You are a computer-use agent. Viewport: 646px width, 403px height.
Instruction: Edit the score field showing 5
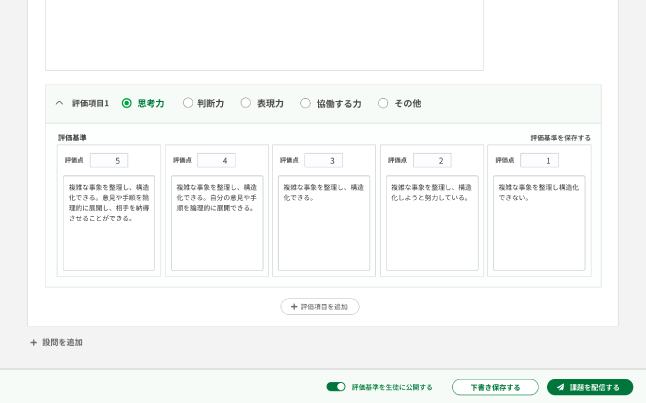coord(109,160)
